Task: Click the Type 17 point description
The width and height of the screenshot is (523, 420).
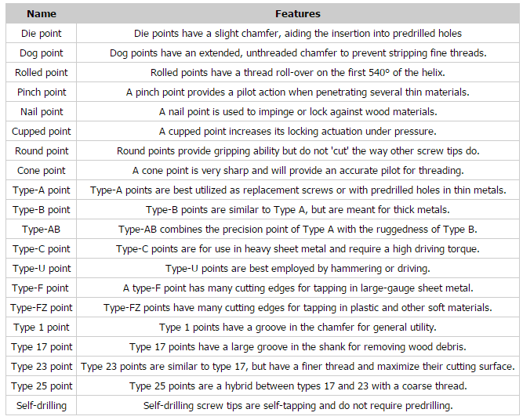Action: pos(297,347)
